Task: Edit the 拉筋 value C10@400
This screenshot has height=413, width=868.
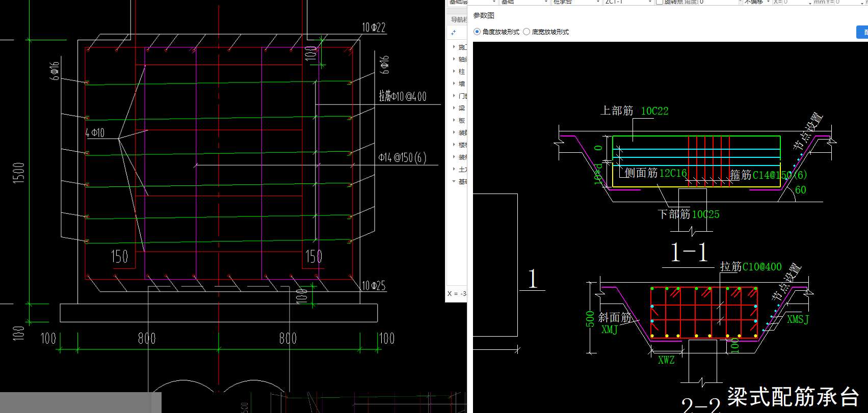Action: click(762, 267)
